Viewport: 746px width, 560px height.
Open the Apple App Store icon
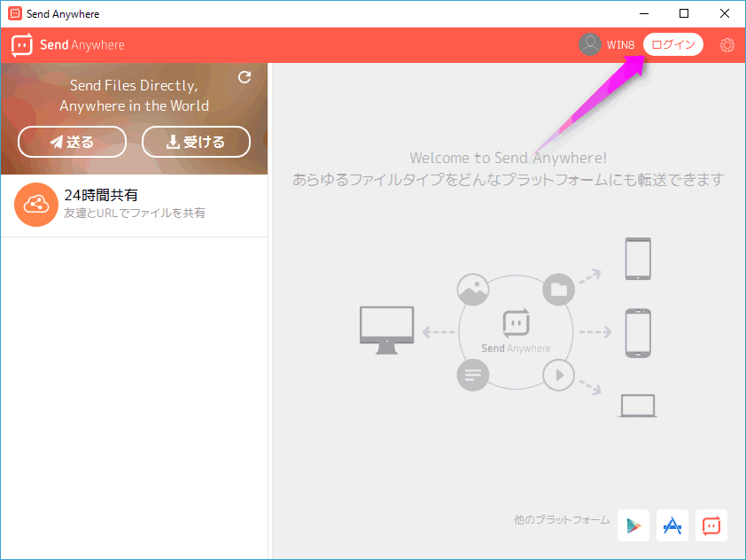click(672, 525)
